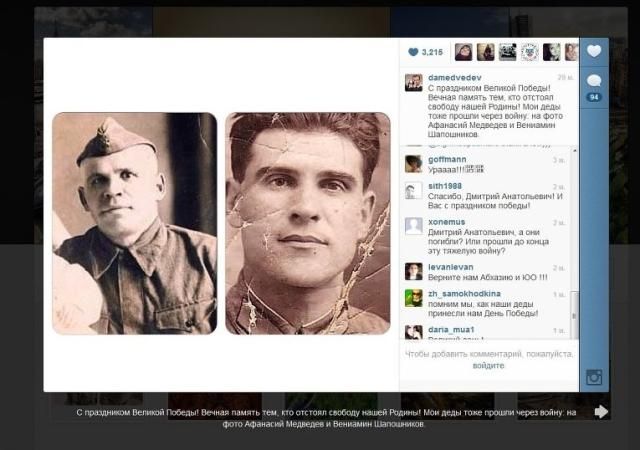Open the xonemus username link
This screenshot has width=640, height=450.
447,222
